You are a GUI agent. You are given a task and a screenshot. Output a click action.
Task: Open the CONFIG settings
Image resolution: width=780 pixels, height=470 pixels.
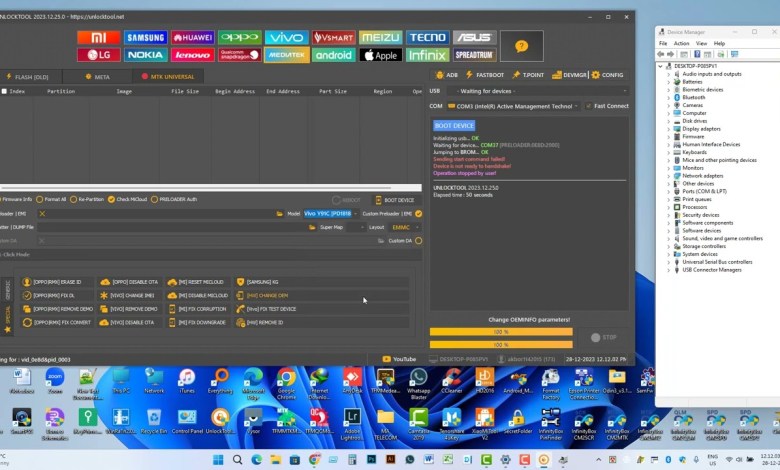point(607,75)
